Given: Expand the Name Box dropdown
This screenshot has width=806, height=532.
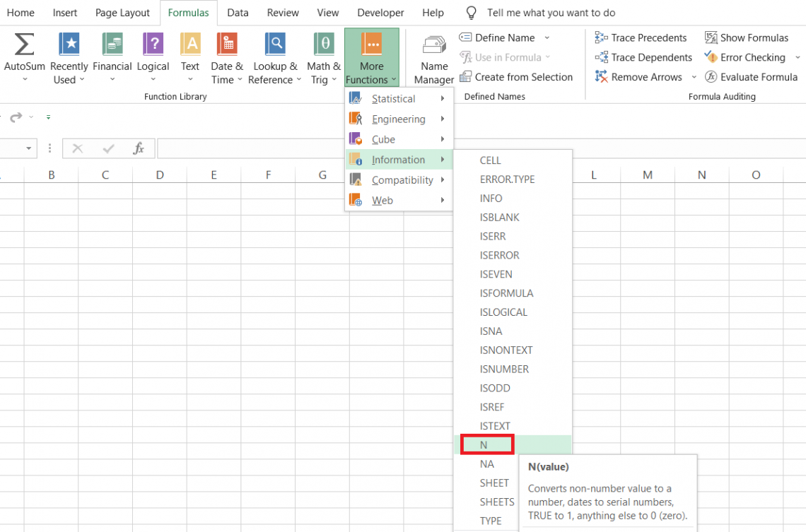Looking at the screenshot, I should tap(29, 148).
